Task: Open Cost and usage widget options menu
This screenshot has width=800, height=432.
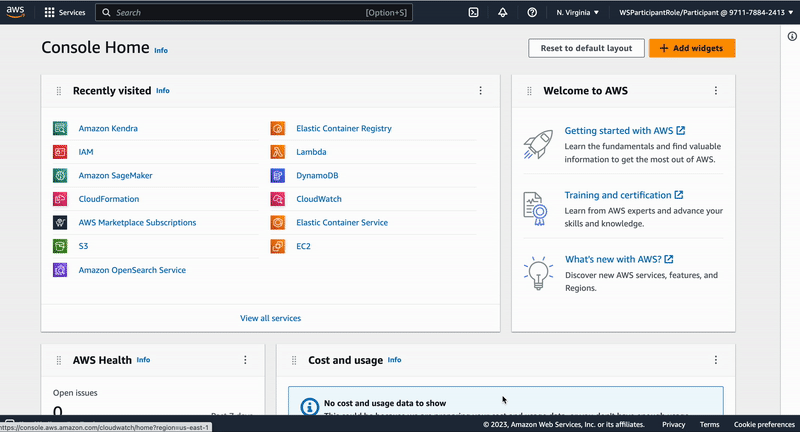Action: click(716, 360)
